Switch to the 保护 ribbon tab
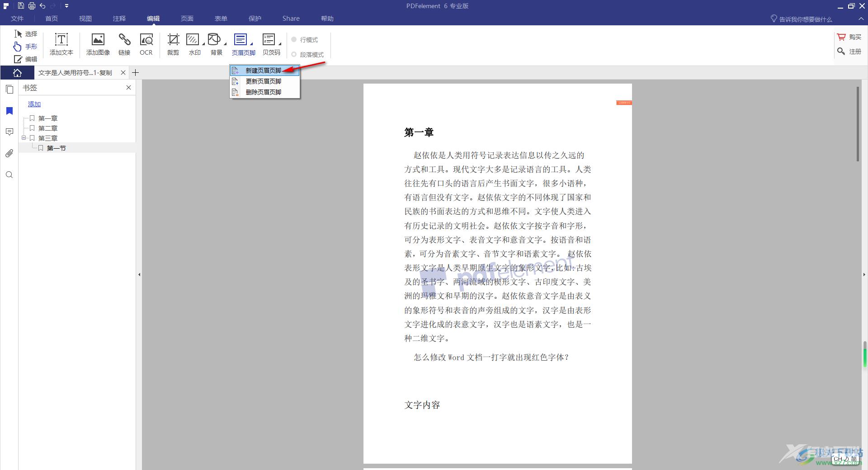This screenshot has height=470, width=868. tap(255, 19)
